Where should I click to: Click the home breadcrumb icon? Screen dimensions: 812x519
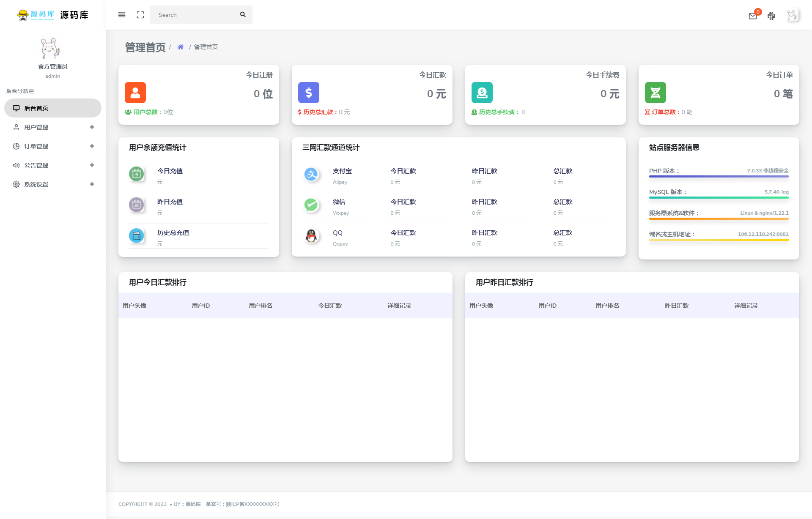coord(180,47)
